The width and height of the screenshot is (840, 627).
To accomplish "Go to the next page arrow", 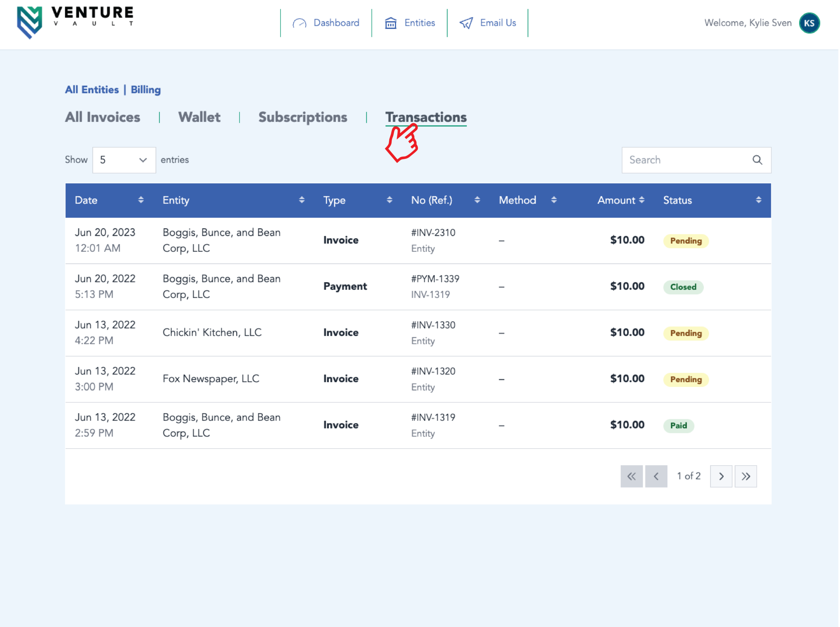I will tap(721, 476).
